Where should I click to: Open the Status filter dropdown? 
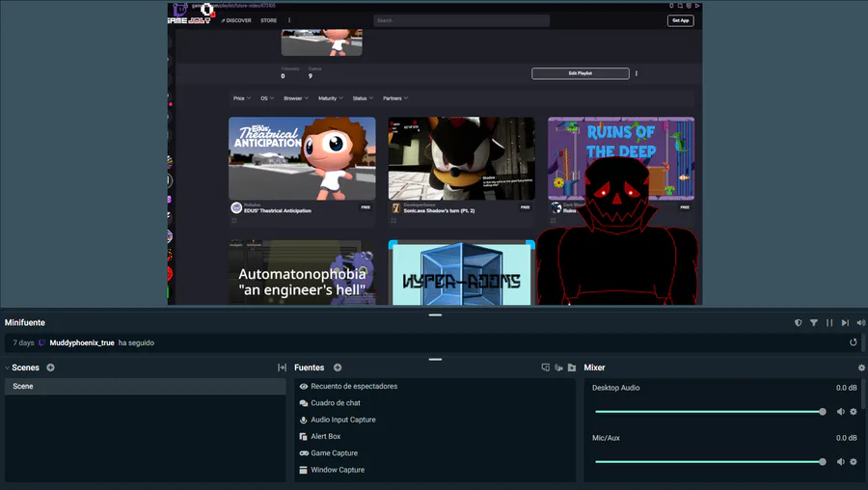pos(363,98)
